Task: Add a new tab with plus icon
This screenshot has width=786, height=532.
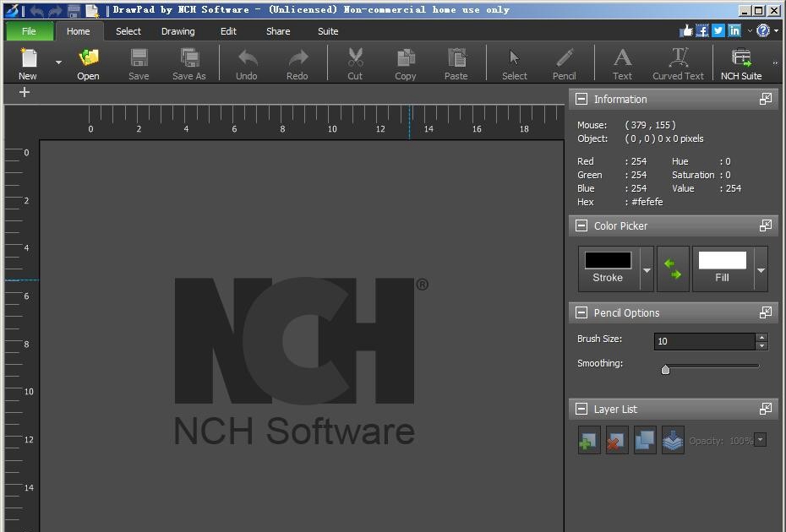Action: [x=24, y=92]
